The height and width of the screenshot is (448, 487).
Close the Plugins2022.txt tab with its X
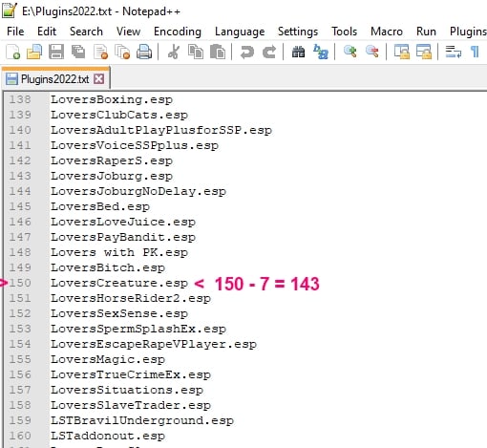point(99,79)
